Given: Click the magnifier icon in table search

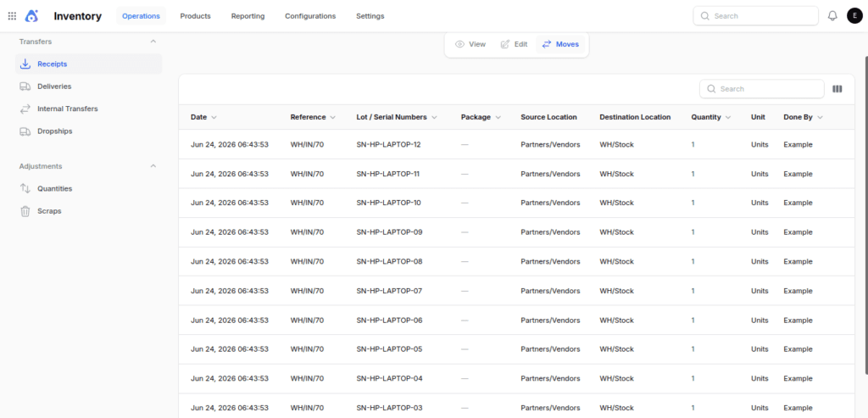Looking at the screenshot, I should click(711, 88).
